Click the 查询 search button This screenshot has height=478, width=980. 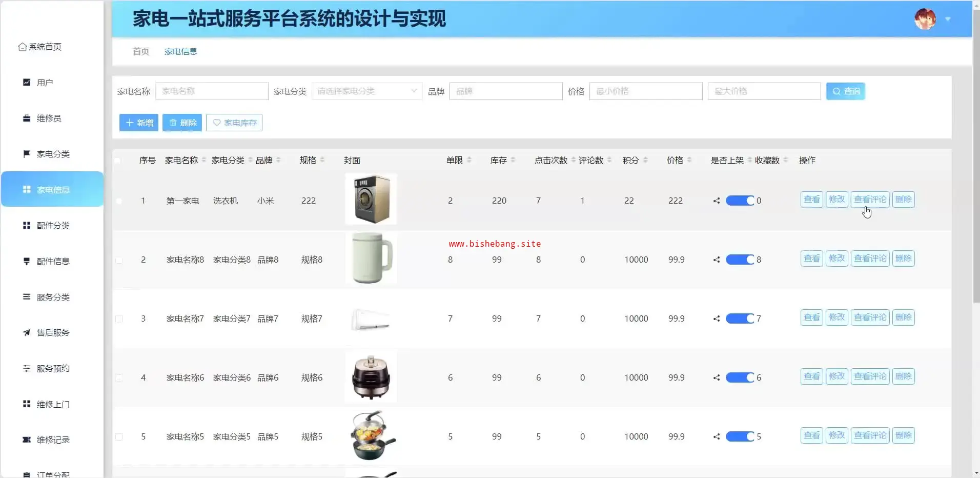[x=846, y=91]
